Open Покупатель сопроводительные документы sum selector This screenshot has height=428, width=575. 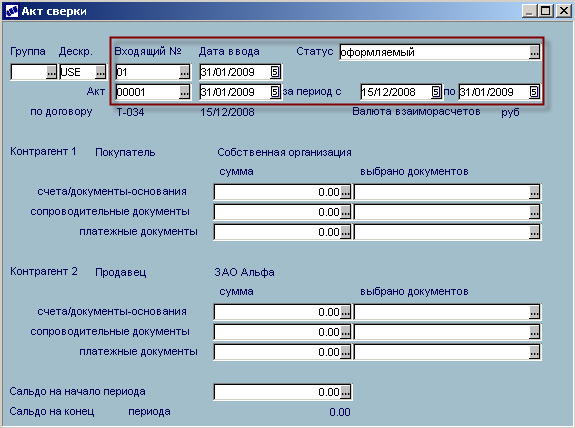345,212
